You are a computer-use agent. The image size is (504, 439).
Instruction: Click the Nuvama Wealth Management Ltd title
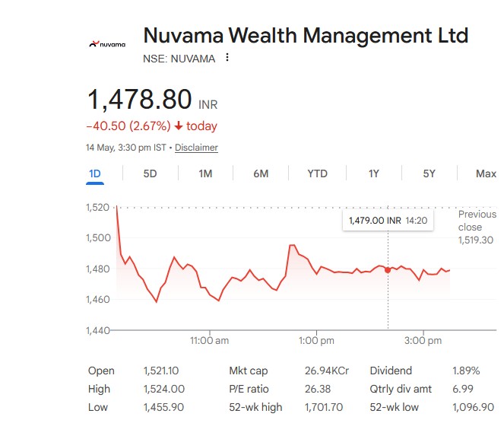[x=306, y=35]
